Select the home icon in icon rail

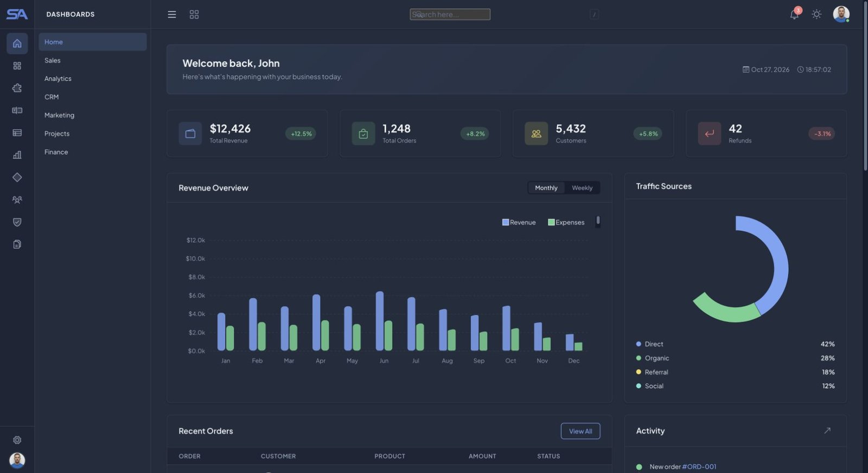(x=17, y=43)
